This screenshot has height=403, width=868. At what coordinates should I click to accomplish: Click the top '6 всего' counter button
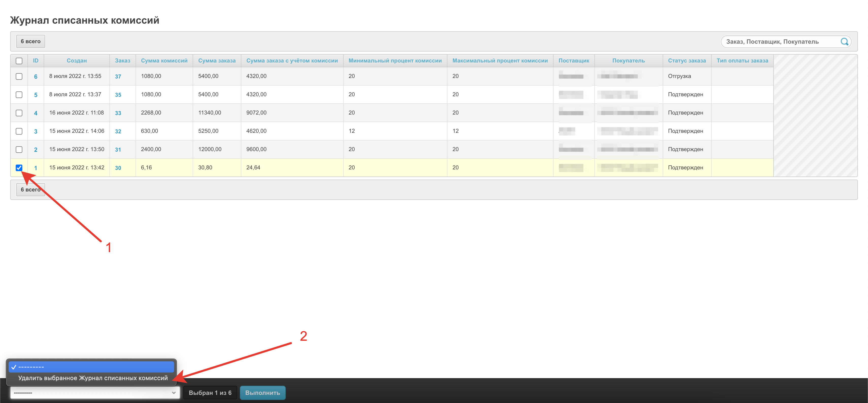click(31, 41)
